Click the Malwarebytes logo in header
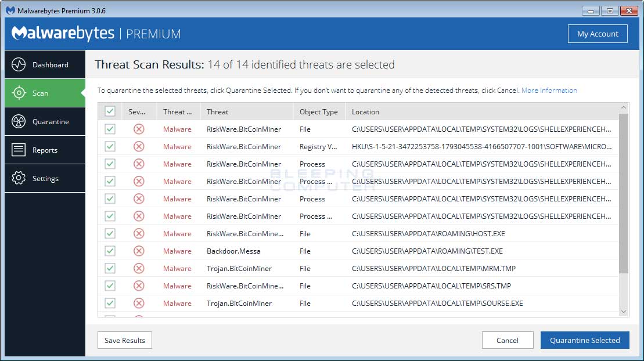This screenshot has height=361, width=644. coord(63,34)
